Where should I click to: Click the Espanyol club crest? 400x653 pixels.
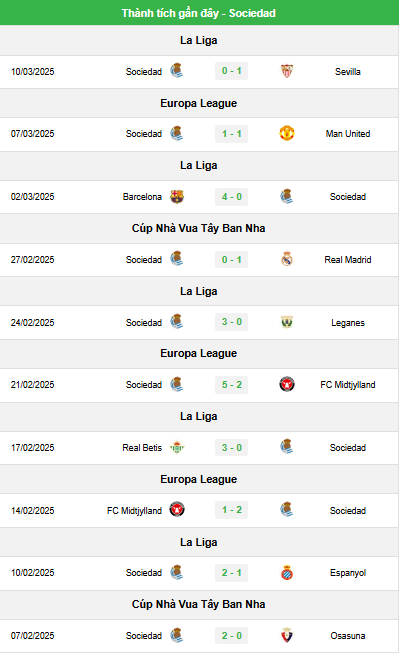pyautogui.click(x=287, y=573)
